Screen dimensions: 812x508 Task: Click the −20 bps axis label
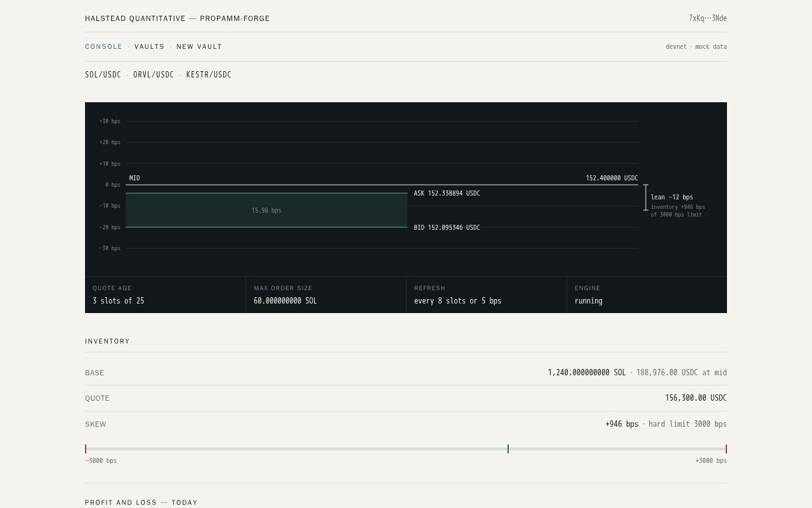[110, 227]
